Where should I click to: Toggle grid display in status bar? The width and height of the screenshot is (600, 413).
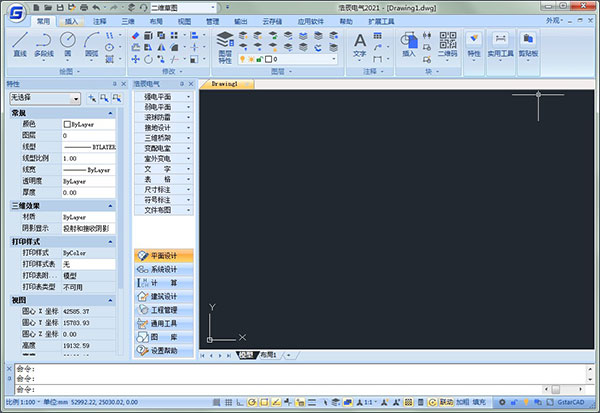click(x=228, y=402)
